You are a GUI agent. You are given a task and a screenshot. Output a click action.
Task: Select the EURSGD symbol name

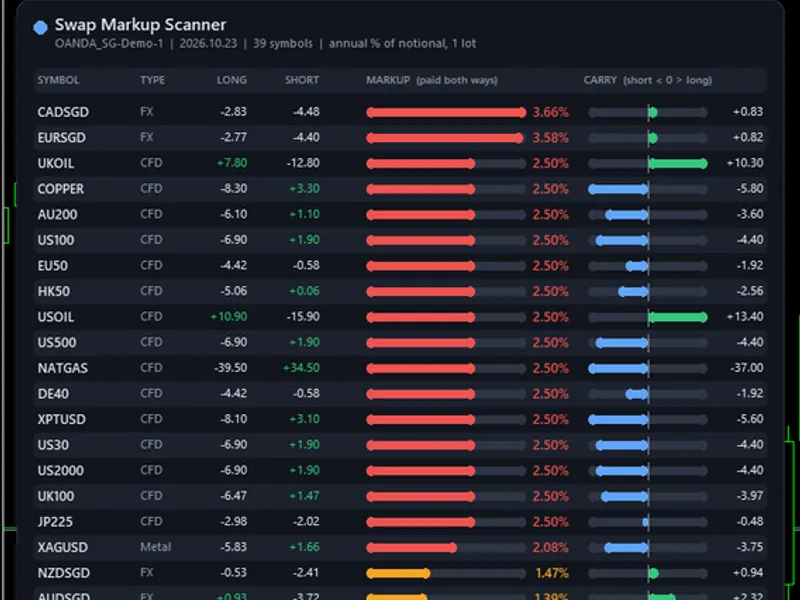pyautogui.click(x=61, y=138)
